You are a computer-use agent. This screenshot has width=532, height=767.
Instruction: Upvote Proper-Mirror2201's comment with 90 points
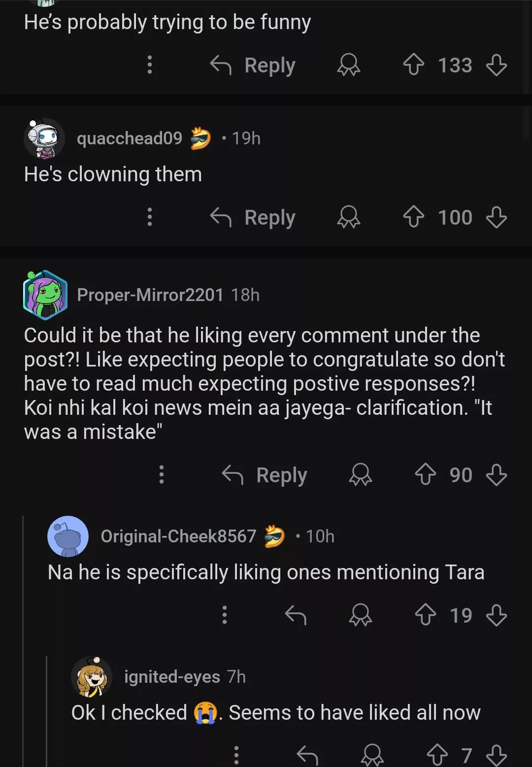point(425,475)
